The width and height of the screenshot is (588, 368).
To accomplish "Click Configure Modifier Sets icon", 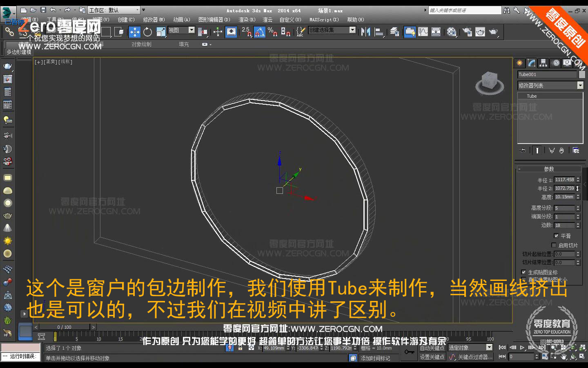I will pos(576,150).
